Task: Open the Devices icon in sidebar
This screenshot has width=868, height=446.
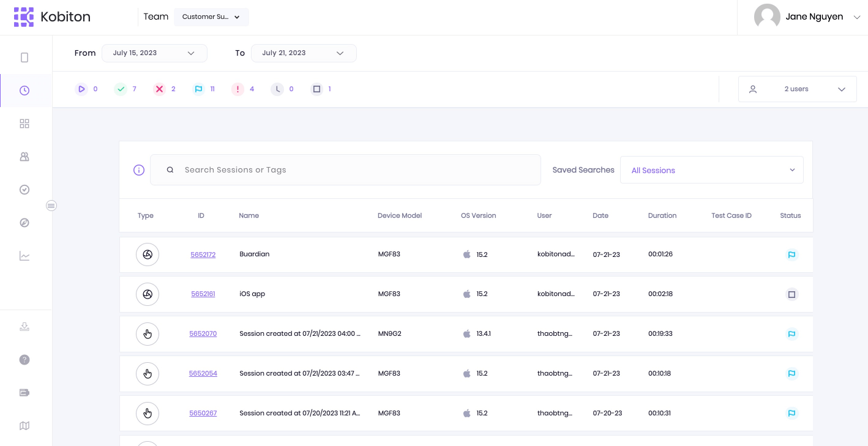Action: [x=24, y=58]
